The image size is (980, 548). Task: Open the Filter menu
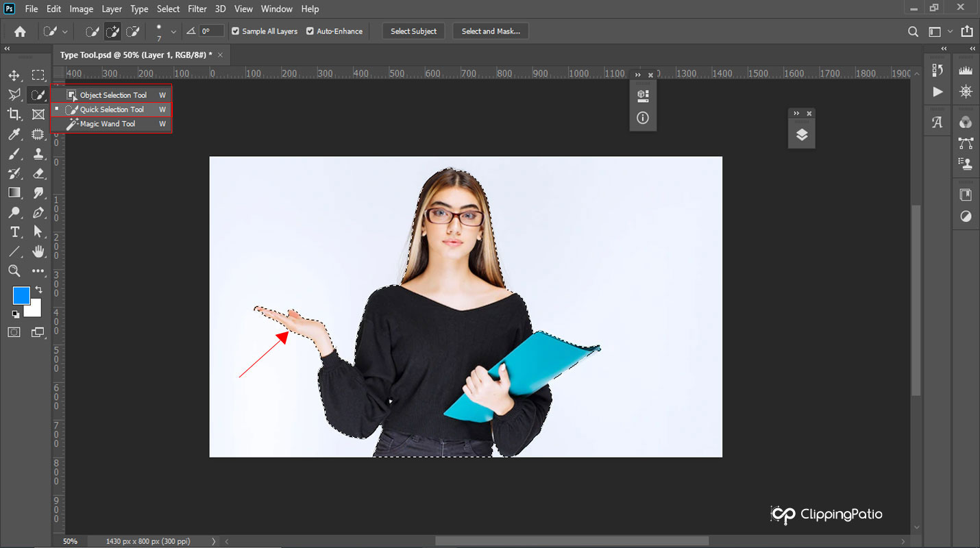coord(197,9)
